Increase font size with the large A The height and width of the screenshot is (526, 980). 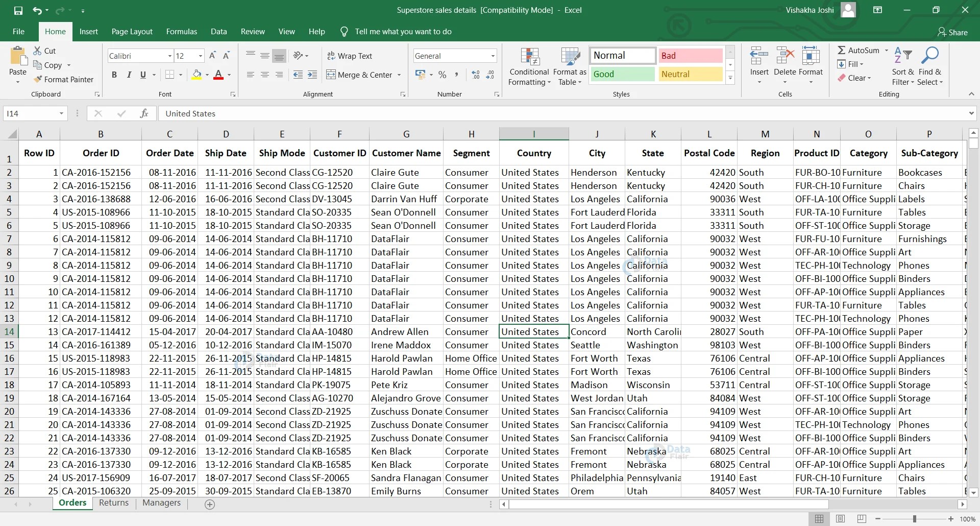(x=213, y=56)
